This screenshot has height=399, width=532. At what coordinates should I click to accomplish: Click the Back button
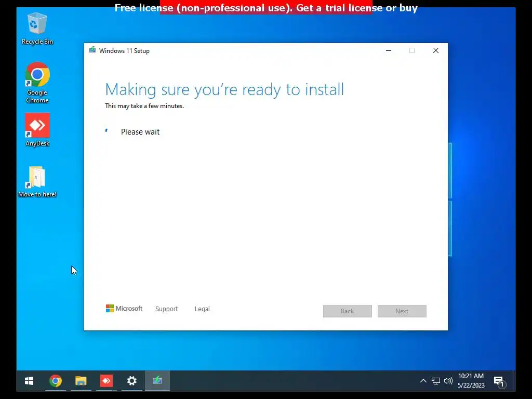coord(348,311)
